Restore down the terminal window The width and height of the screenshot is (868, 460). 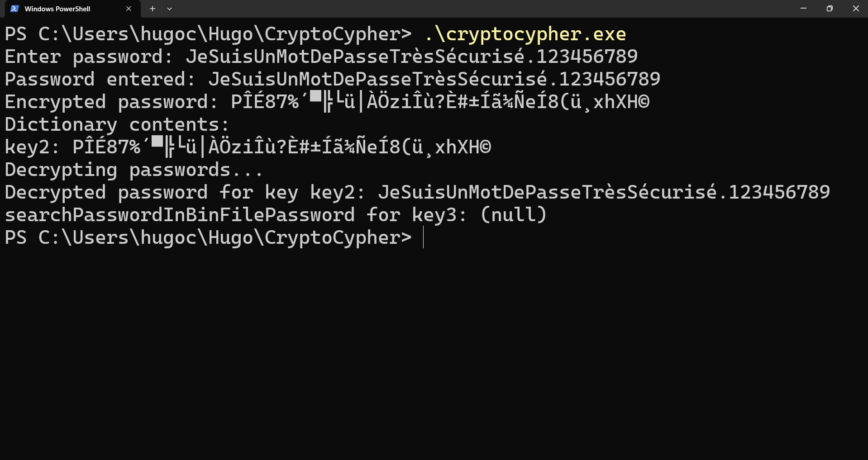[x=830, y=9]
